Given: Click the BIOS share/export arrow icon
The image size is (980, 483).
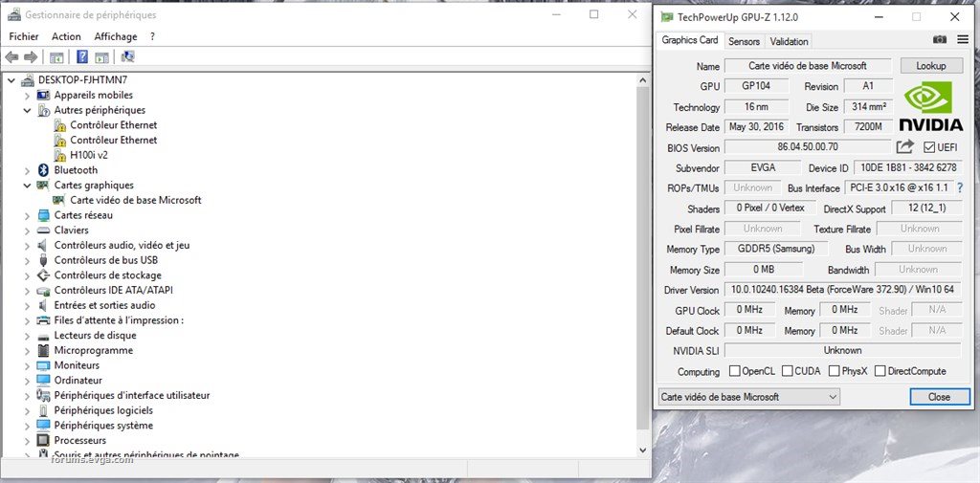Looking at the screenshot, I should click(905, 147).
